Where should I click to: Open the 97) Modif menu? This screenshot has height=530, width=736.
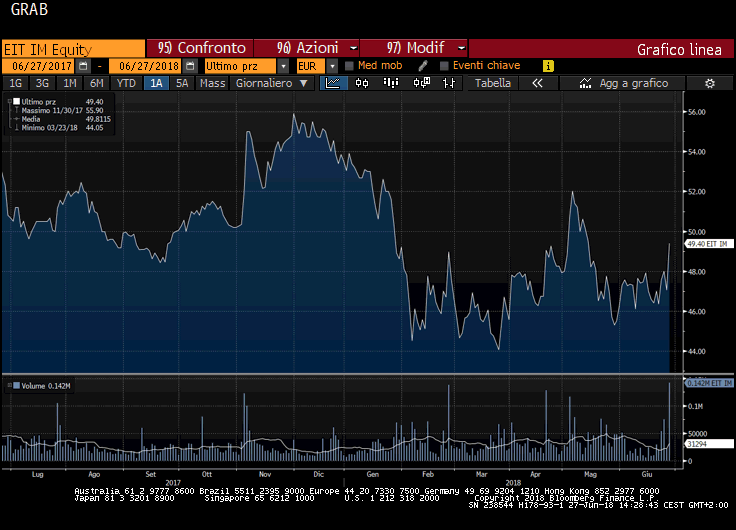(x=414, y=48)
